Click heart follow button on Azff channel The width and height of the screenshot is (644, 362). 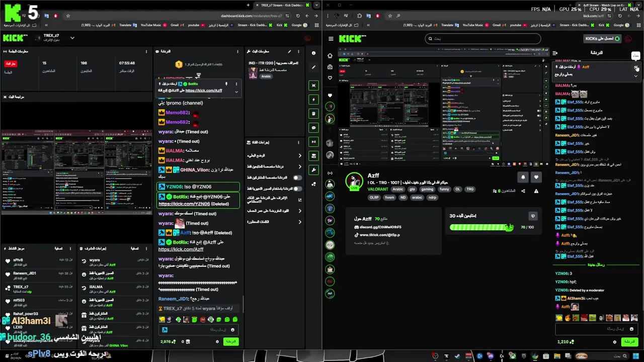pyautogui.click(x=536, y=177)
